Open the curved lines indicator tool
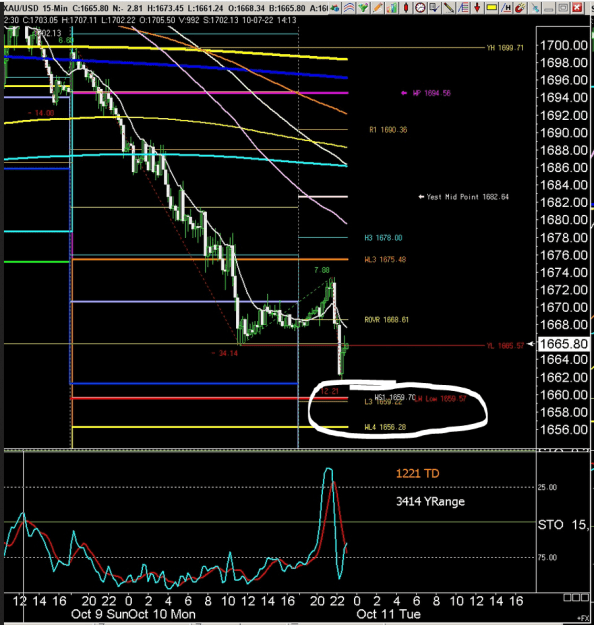 (x=349, y=8)
